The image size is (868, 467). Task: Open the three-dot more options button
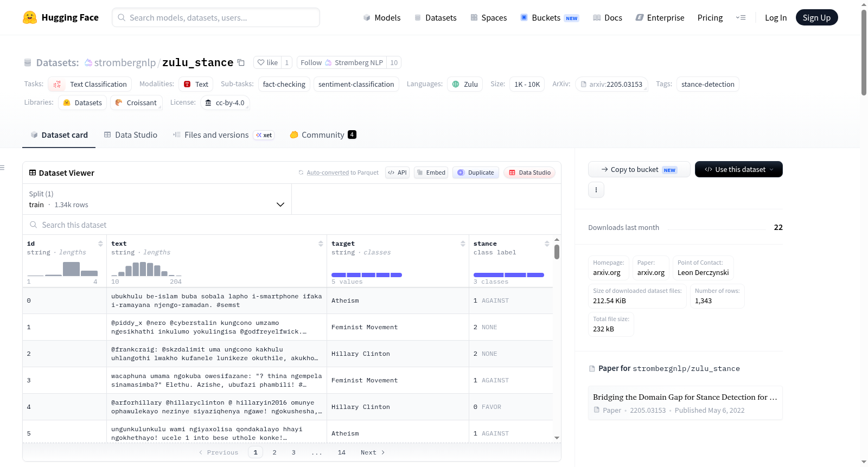click(x=596, y=190)
